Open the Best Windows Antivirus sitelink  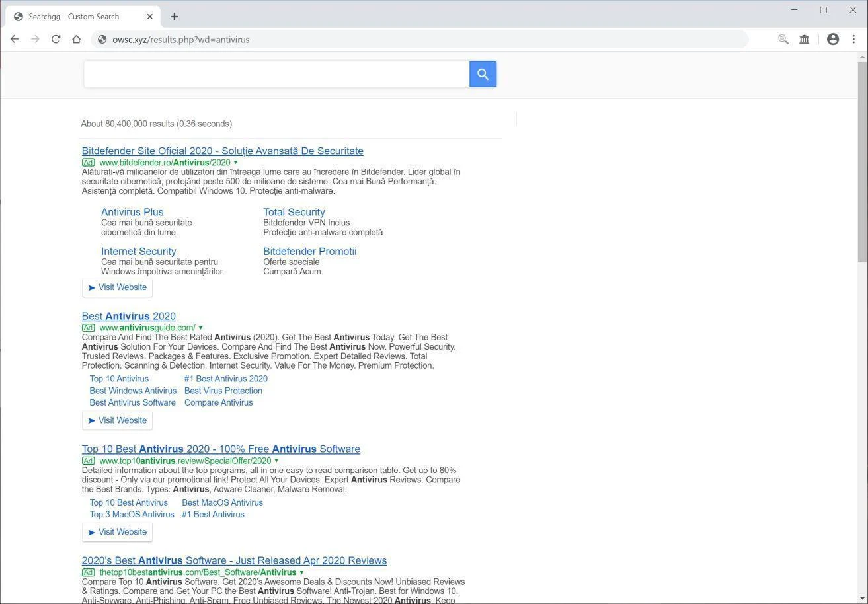tap(133, 391)
